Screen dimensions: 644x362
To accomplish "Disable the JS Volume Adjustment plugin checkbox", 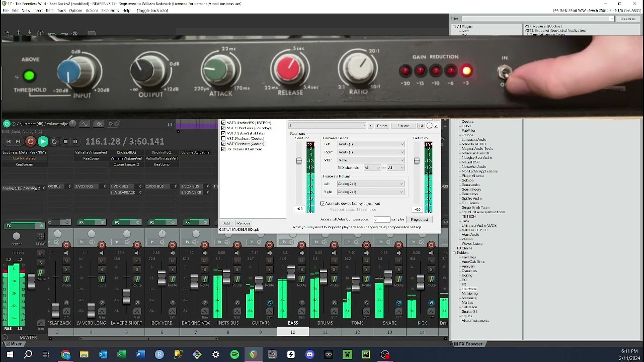I will 223,149.
